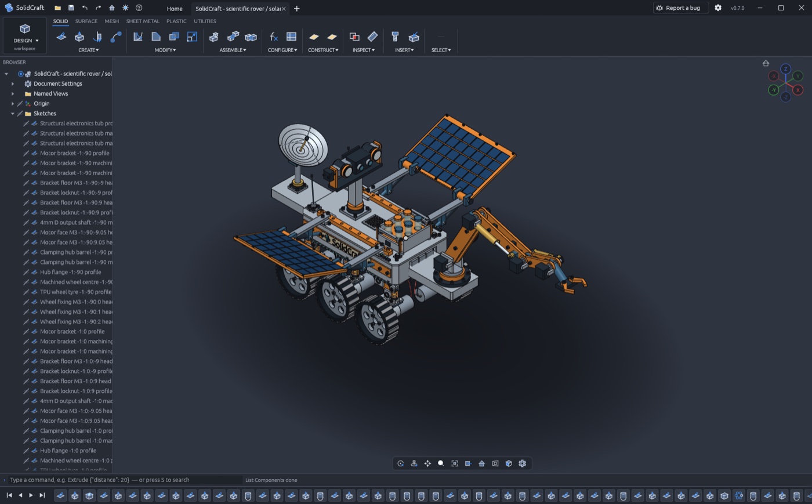Screen dimensions: 812x504
Task: Select the Create Sketch tool in toolbar
Action: (61, 37)
